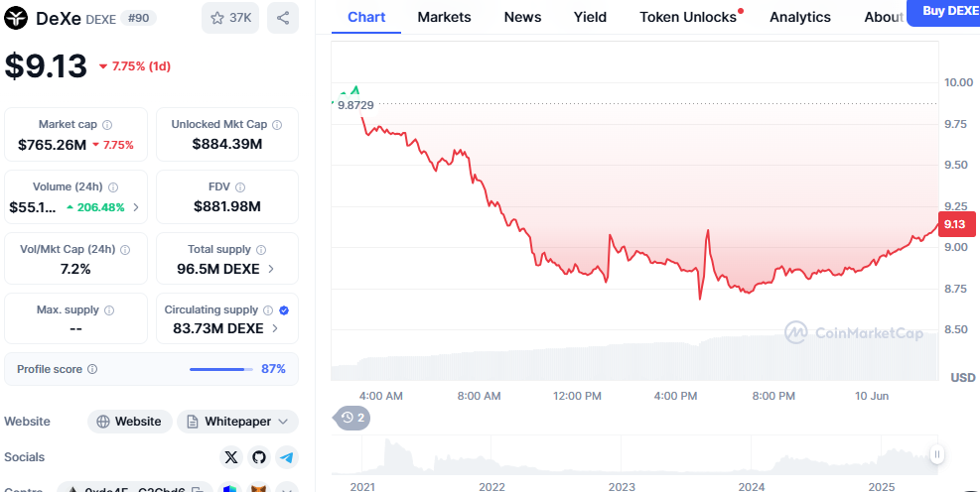Switch to the Yield tab

click(x=590, y=18)
